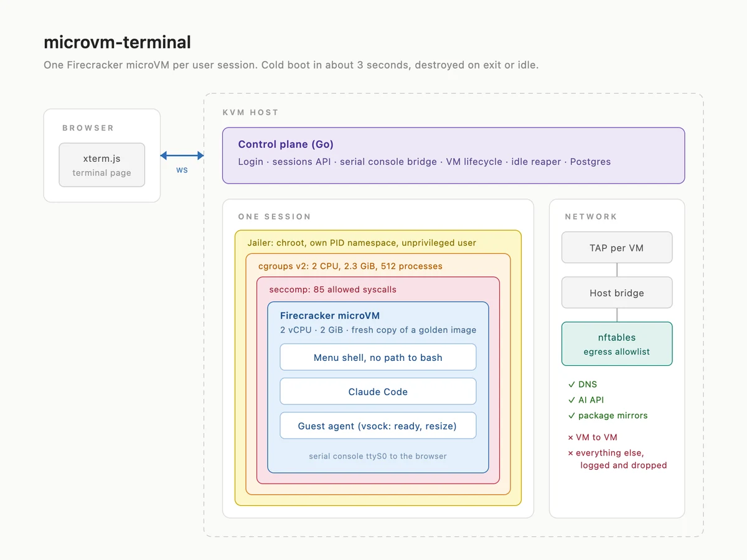
Task: Click the subtitle beginning 'One Firecracker microVM'
Action: point(291,65)
